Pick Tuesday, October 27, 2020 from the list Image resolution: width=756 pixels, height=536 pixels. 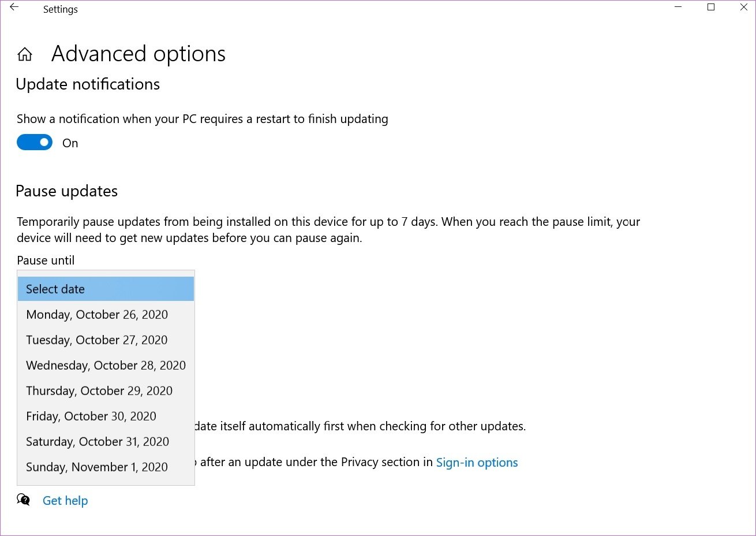point(96,340)
